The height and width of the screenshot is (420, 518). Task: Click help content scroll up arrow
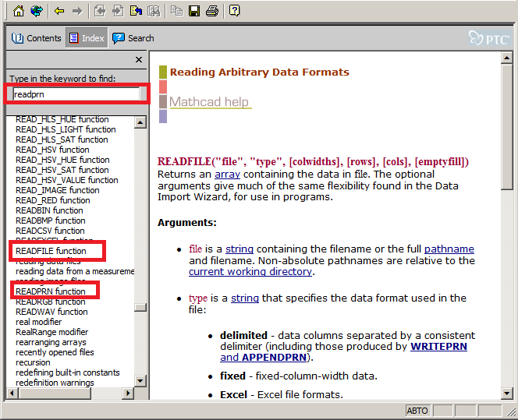[506, 58]
